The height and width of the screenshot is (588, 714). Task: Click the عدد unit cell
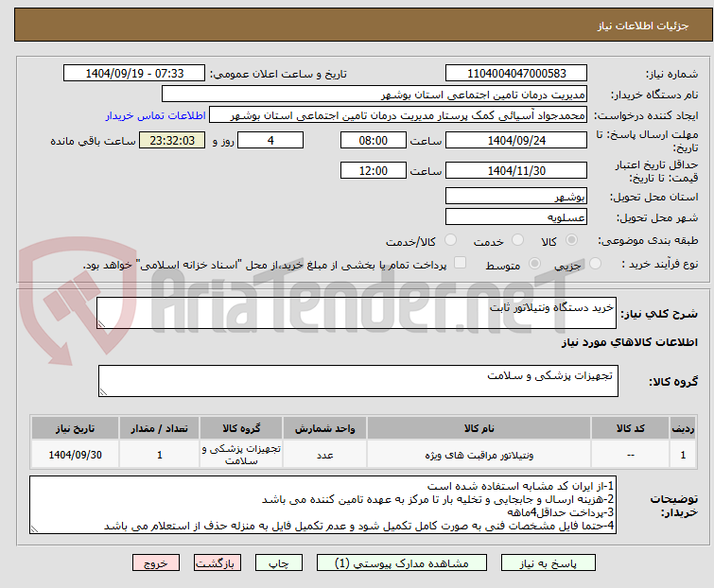click(x=324, y=455)
